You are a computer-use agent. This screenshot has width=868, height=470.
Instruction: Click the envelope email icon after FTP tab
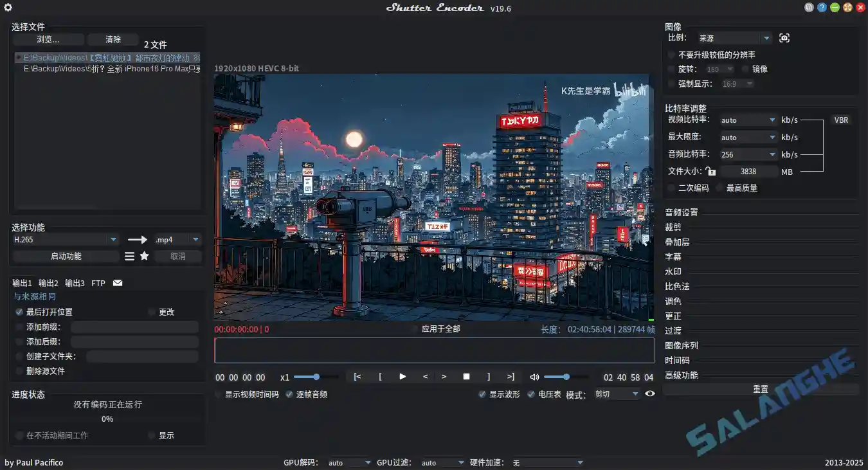click(117, 282)
